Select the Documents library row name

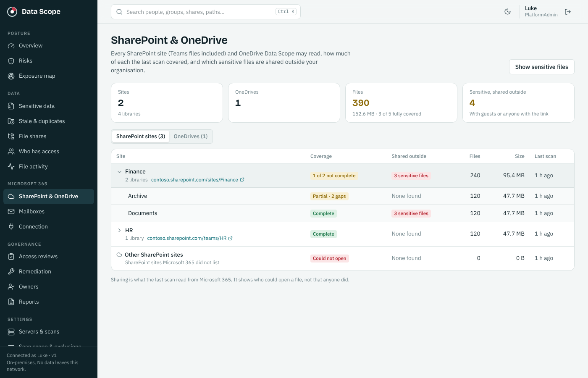point(143,213)
